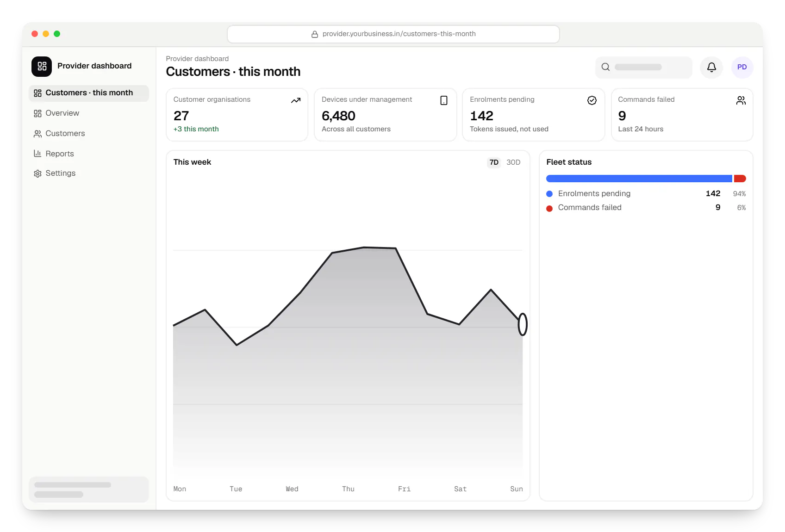The height and width of the screenshot is (532, 785).
Task: Click the Wed label on the chart axis
Action: [x=292, y=489]
